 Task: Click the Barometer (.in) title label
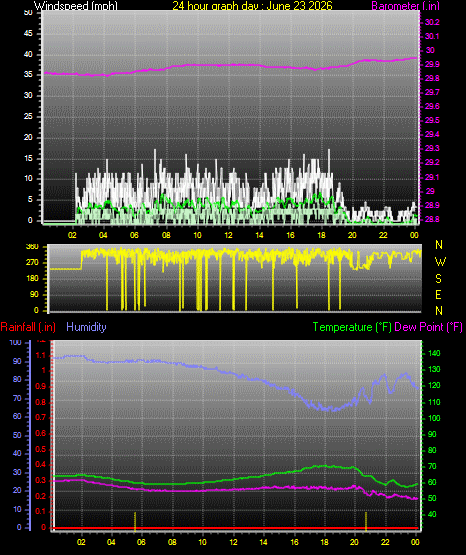pyautogui.click(x=405, y=5)
